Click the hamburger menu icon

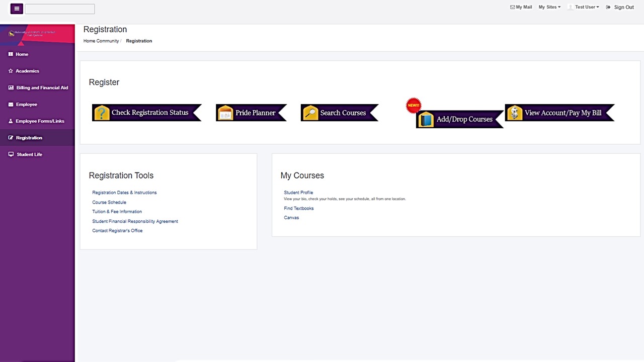[x=17, y=9]
